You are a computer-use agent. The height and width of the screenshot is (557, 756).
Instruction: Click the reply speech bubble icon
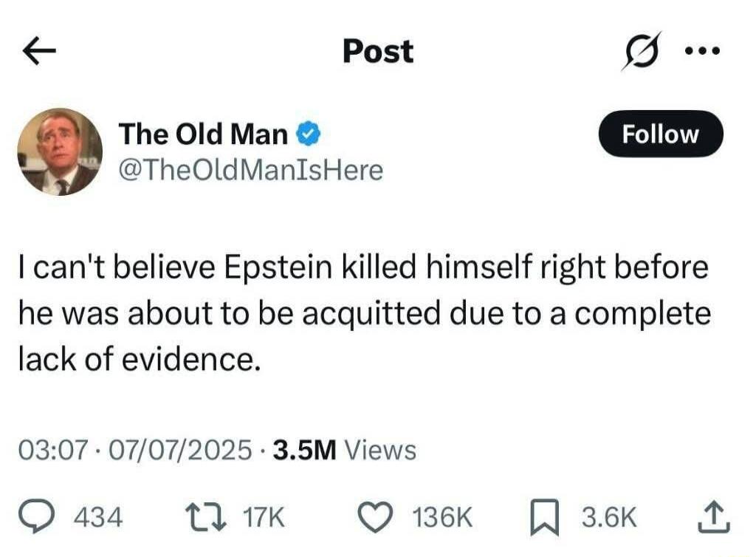point(37,516)
